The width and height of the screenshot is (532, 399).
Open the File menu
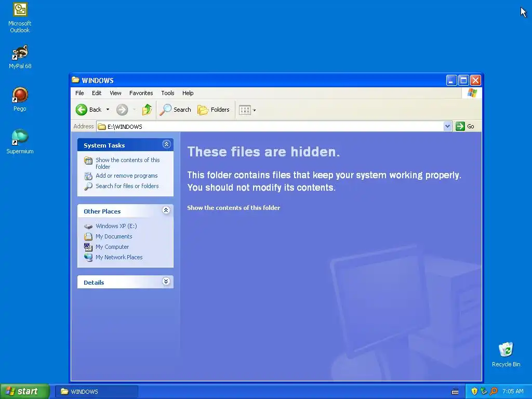[x=79, y=93]
